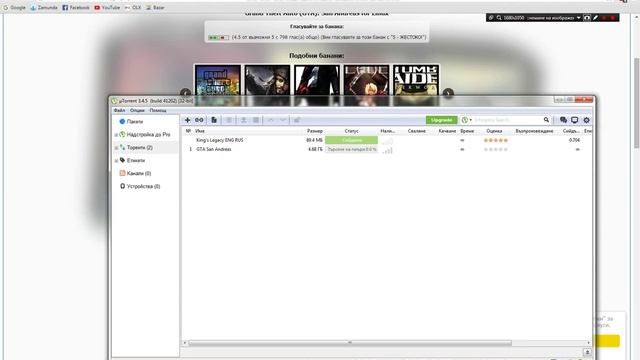Click the camera icon in capture toolbar
The image size is (640, 360).
[x=587, y=18]
